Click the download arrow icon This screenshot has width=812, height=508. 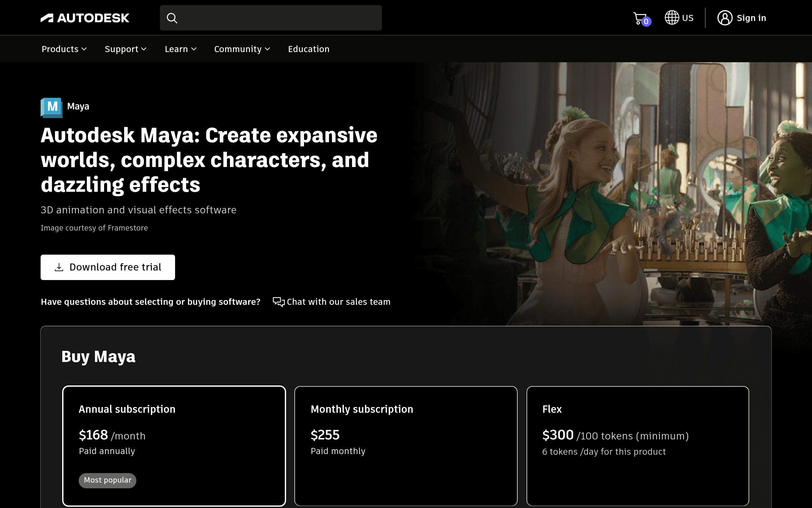(x=59, y=267)
